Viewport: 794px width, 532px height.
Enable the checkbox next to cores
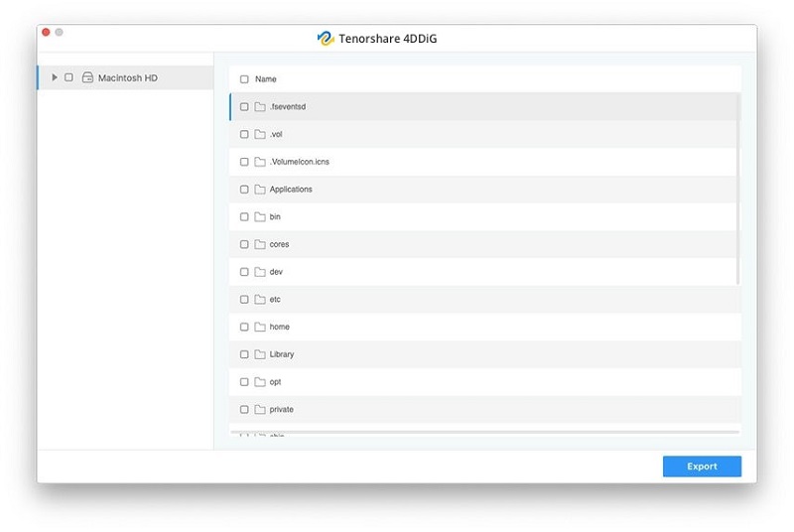[x=244, y=244]
